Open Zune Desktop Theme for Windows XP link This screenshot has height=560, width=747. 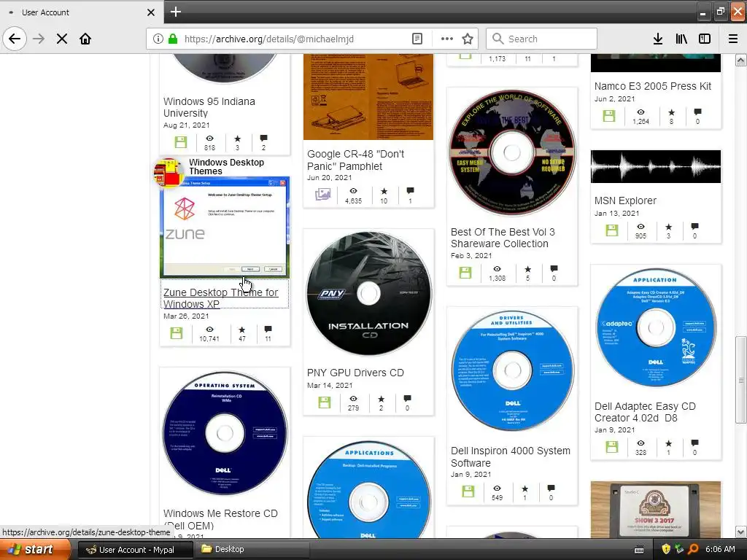pyautogui.click(x=220, y=298)
